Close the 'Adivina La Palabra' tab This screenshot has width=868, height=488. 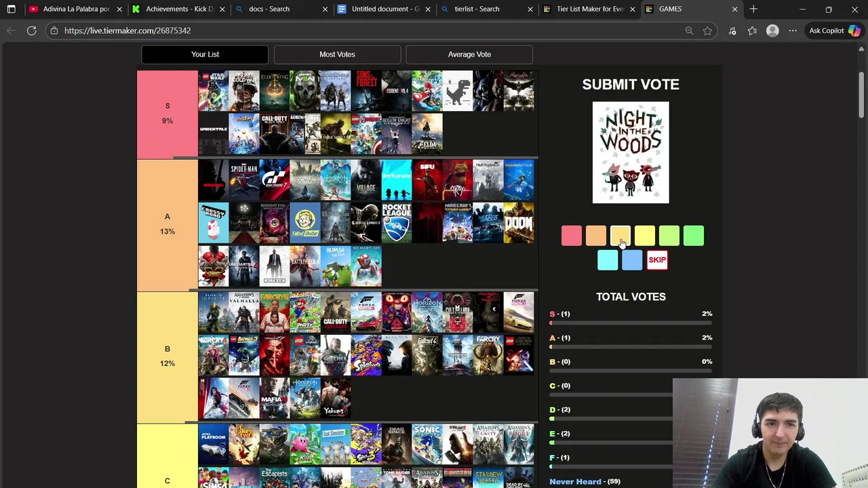tap(119, 9)
